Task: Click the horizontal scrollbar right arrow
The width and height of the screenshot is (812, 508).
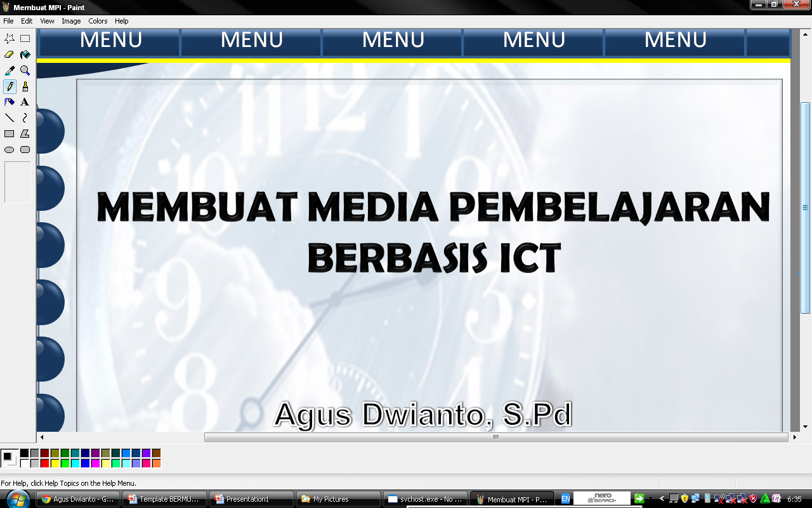Action: (x=795, y=437)
